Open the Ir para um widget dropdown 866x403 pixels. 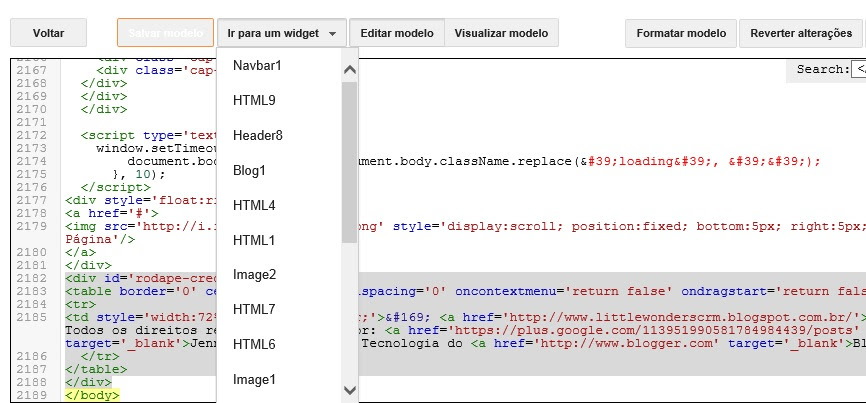pyautogui.click(x=282, y=33)
